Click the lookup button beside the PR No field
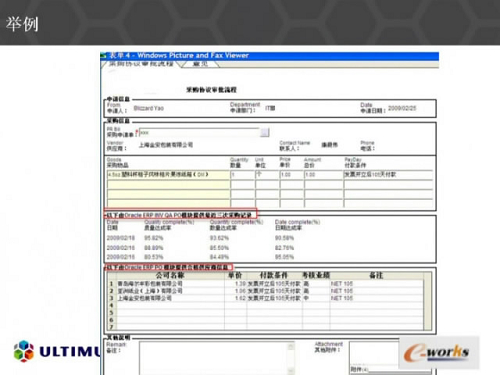Screen dimensions: 500x375 (x=265, y=132)
